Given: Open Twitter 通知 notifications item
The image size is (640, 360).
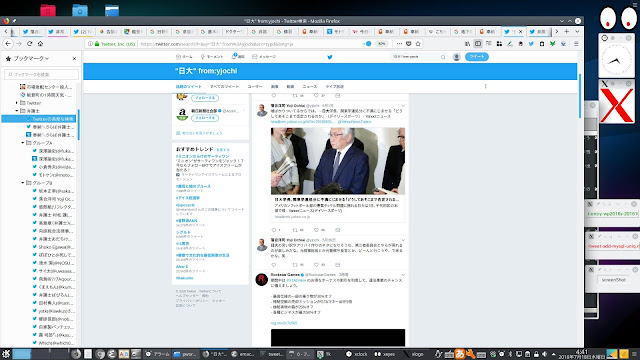Looking at the screenshot, I should [x=238, y=57].
